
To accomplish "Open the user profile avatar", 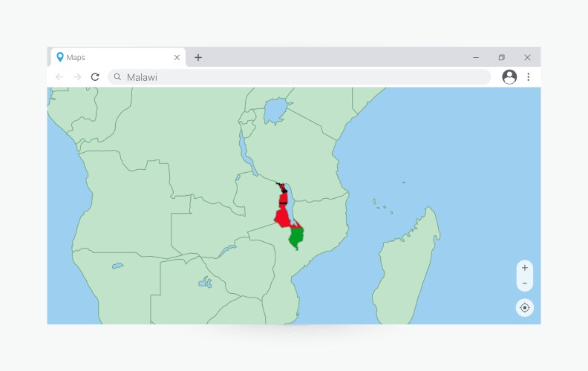I will tap(509, 77).
